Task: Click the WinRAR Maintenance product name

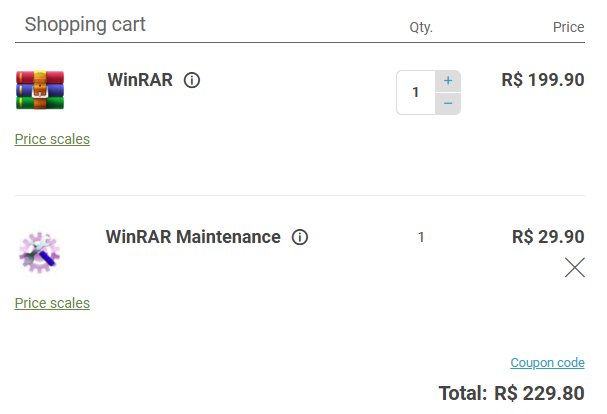Action: [x=193, y=237]
